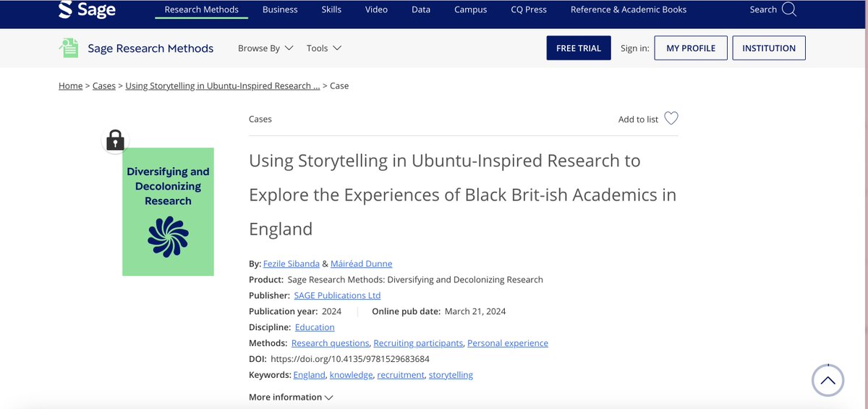Viewport: 868px width, 409px height.
Task: Open the Personal experience method link
Action: (508, 343)
